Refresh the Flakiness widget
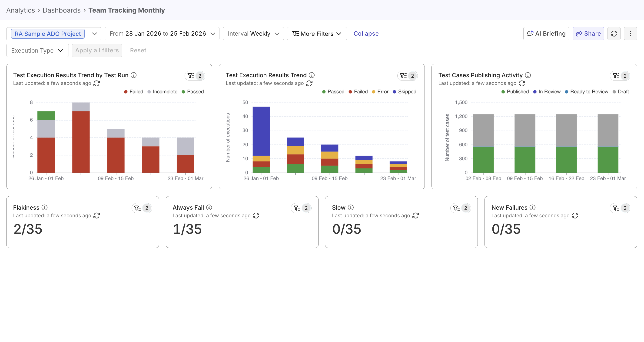 point(97,215)
